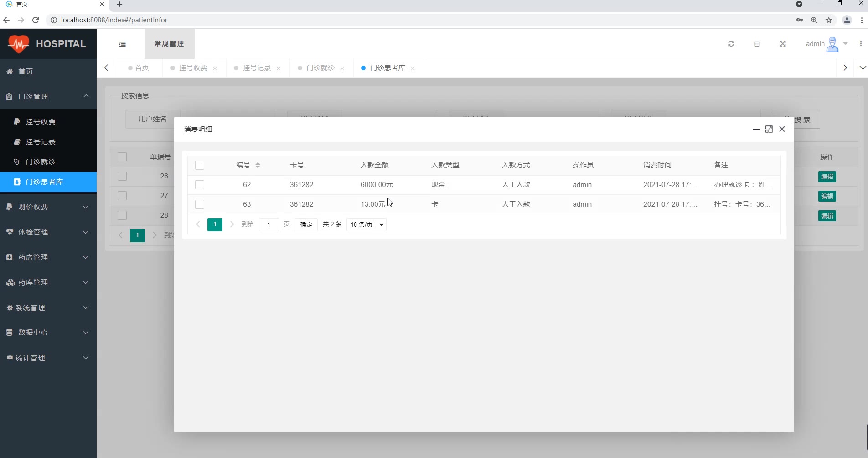
Task: Sort the 编号 column using the sort arrows
Action: (258, 165)
